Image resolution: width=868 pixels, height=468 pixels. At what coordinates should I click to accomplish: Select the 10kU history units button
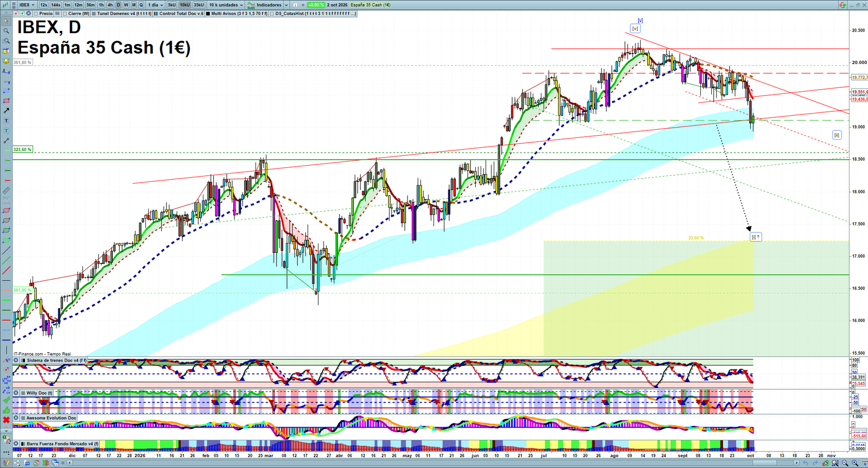point(185,5)
